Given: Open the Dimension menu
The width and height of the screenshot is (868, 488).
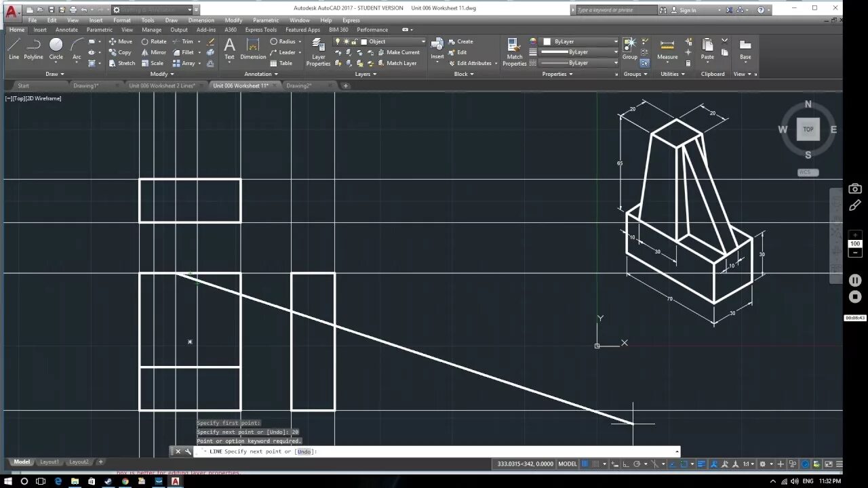Looking at the screenshot, I should tap(201, 20).
